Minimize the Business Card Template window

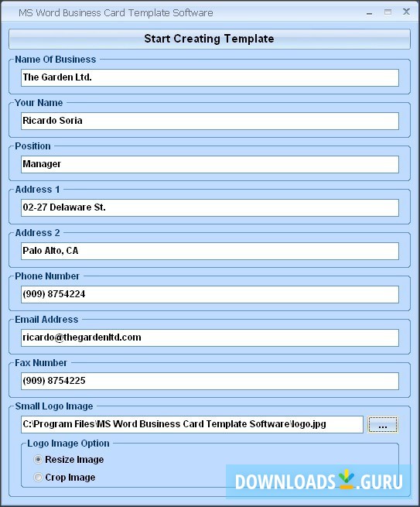[369, 13]
